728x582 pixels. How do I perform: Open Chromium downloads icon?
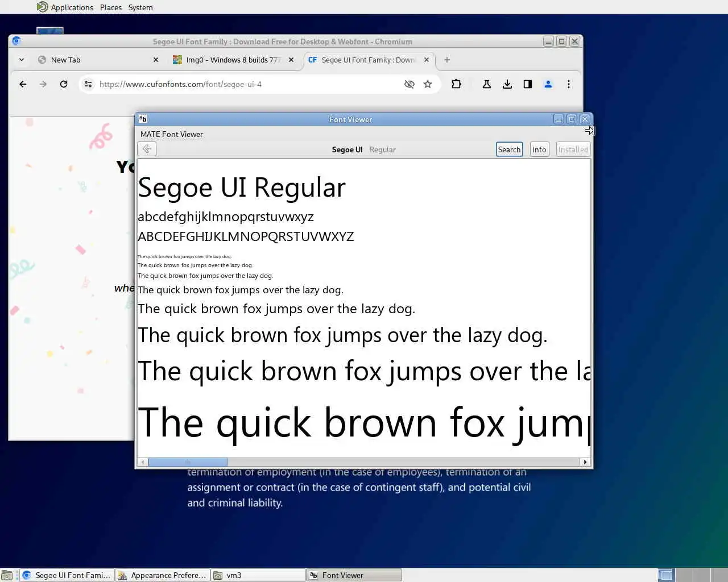[x=507, y=84]
